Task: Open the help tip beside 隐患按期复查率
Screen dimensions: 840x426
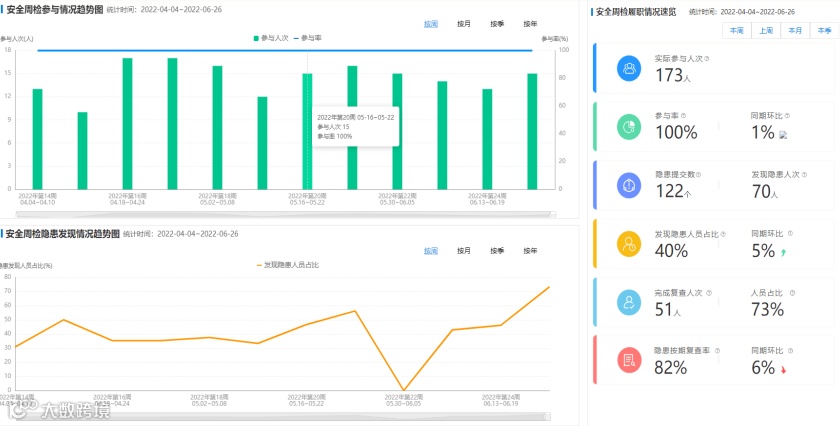Action: [717, 350]
